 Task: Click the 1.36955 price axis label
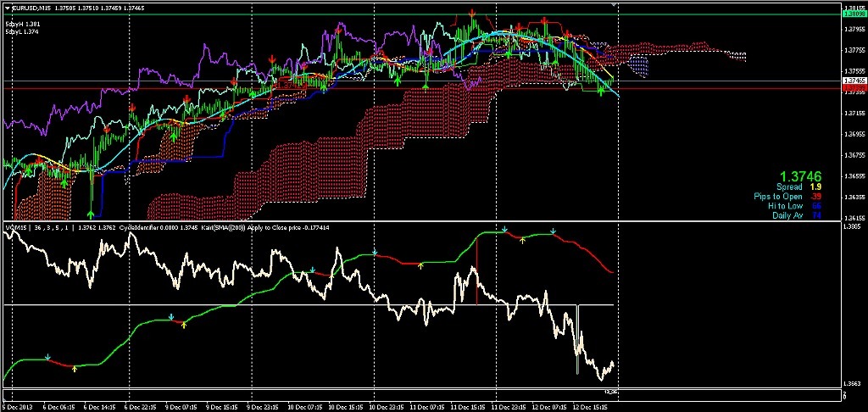(854, 135)
